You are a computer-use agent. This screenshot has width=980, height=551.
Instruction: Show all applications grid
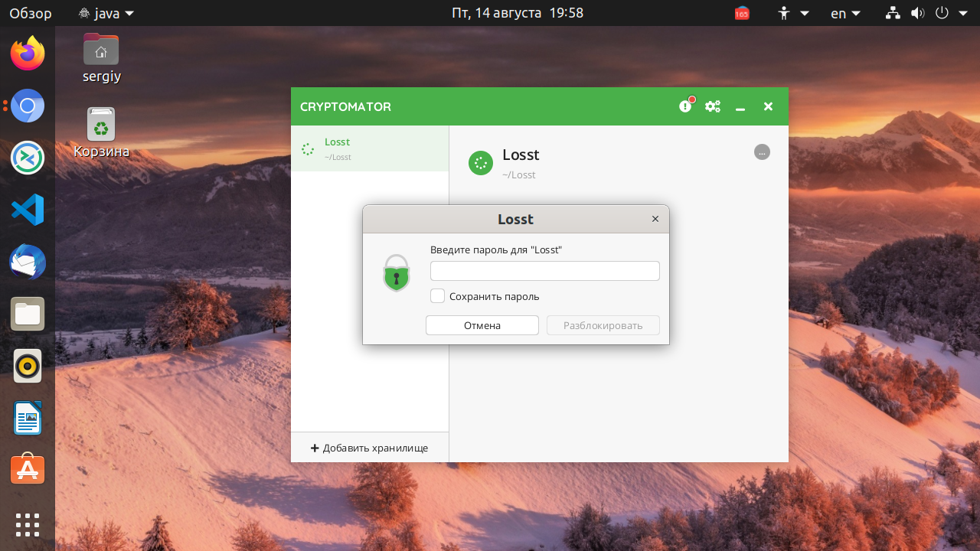tap(28, 525)
